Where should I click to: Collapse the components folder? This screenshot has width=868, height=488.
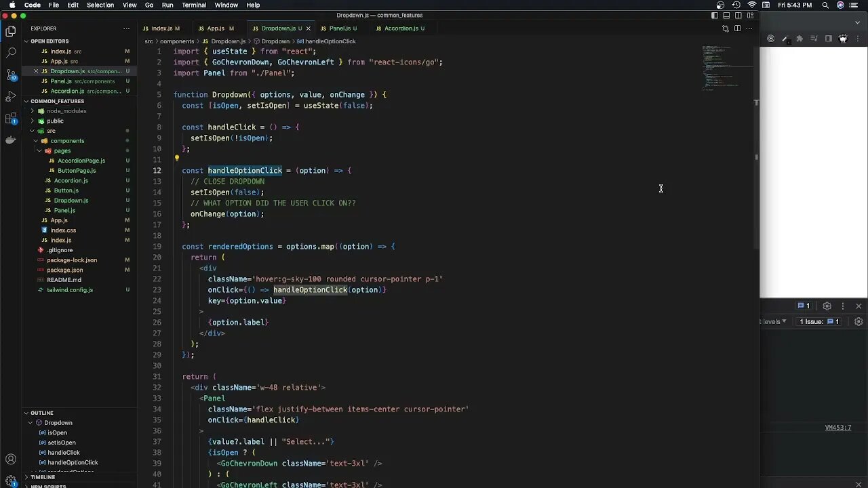(36, 141)
